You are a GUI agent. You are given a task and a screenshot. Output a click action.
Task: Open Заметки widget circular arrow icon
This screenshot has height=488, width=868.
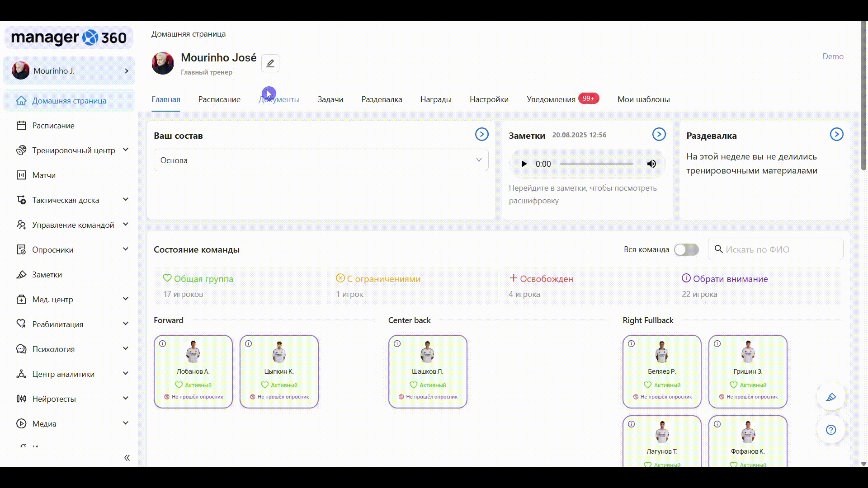(659, 134)
